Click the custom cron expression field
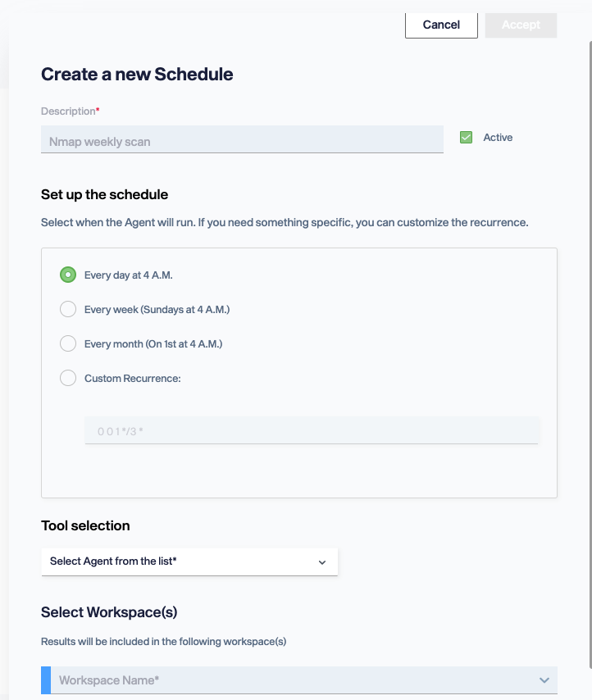The width and height of the screenshot is (592, 700). tap(312, 430)
